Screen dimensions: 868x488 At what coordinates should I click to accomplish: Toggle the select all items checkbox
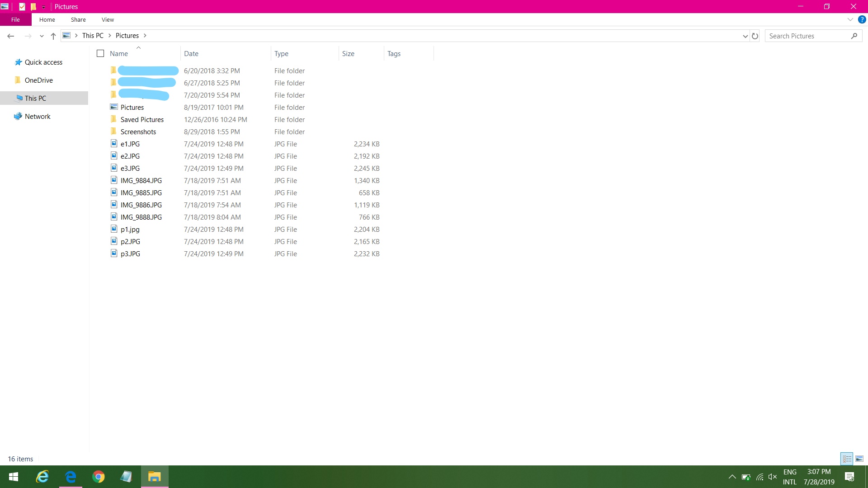[x=100, y=53]
